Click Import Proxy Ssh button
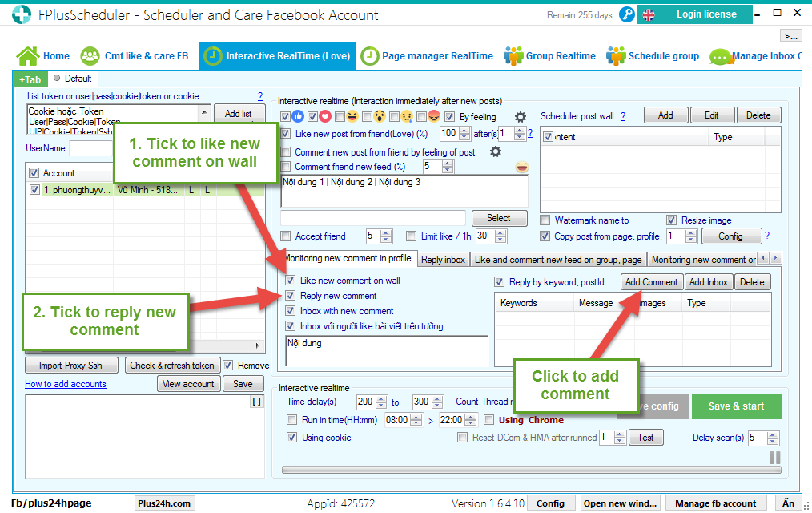The image size is (812, 513). click(71, 366)
